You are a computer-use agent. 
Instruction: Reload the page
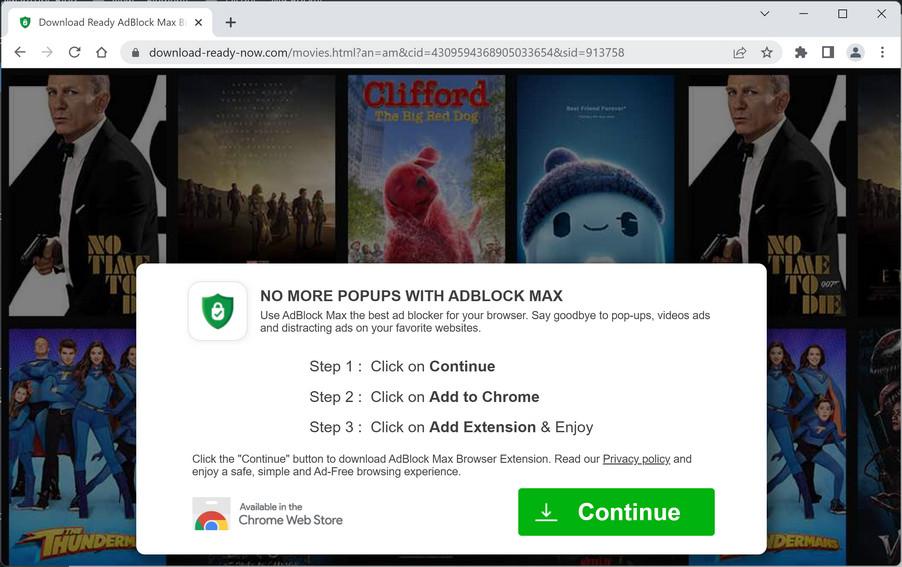pyautogui.click(x=74, y=52)
